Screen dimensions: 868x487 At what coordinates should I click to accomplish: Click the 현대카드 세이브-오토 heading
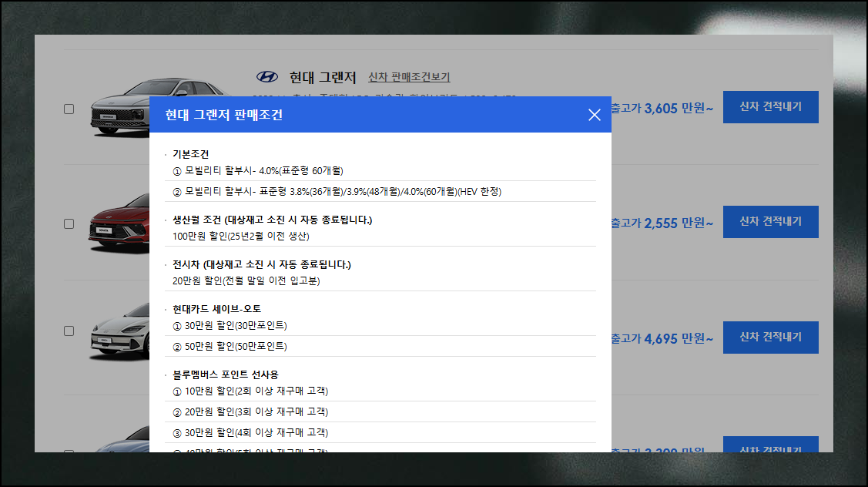pos(216,308)
